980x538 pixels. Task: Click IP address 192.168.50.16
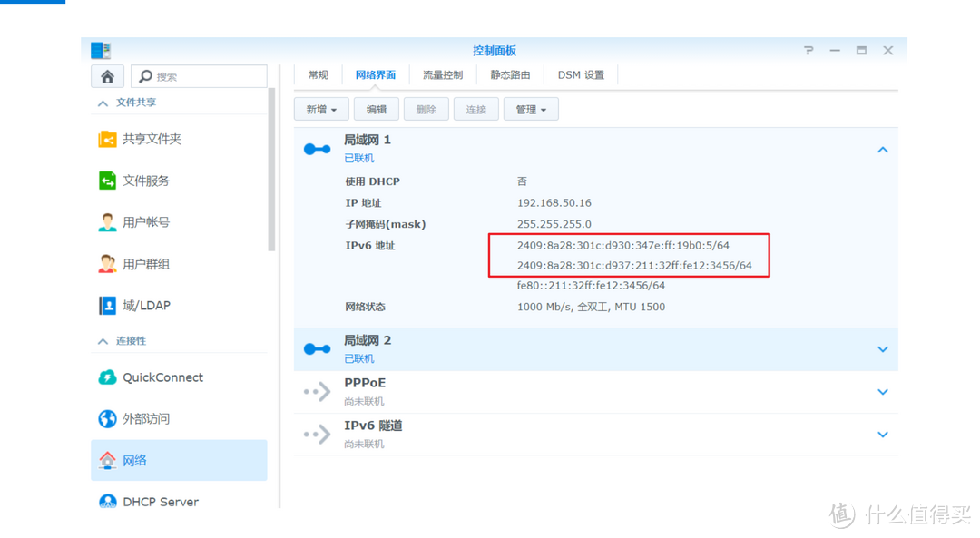[x=554, y=203]
